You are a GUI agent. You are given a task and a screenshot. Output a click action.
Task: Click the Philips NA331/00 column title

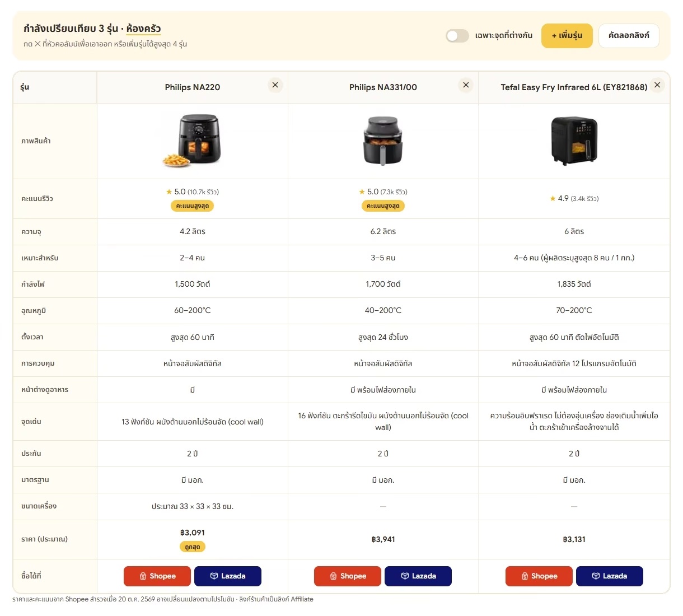coord(383,87)
